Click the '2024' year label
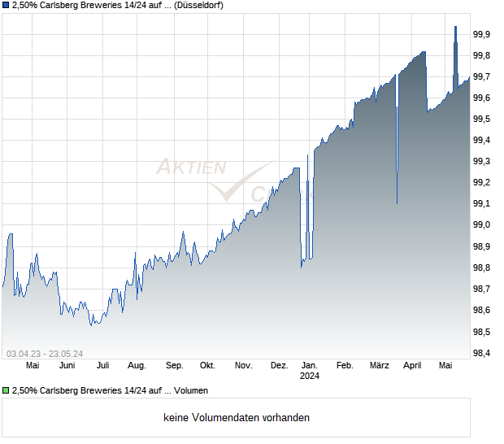The height and width of the screenshot is (444, 504). 310,376
